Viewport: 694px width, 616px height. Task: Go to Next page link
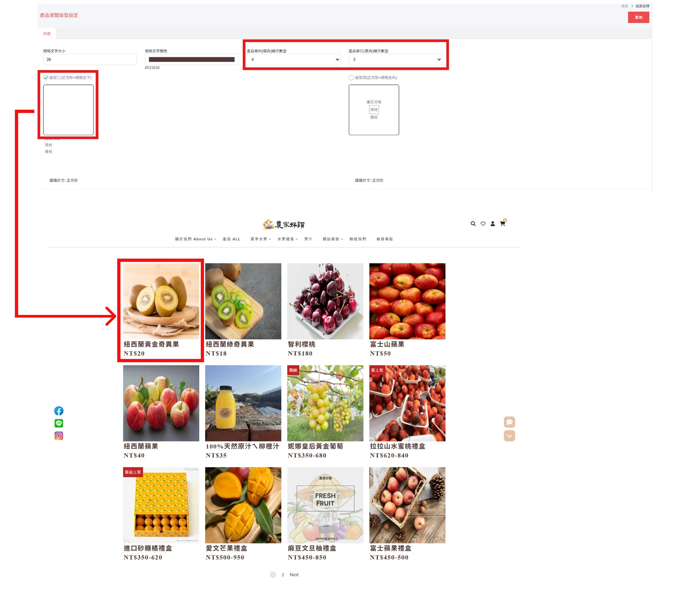pyautogui.click(x=294, y=575)
